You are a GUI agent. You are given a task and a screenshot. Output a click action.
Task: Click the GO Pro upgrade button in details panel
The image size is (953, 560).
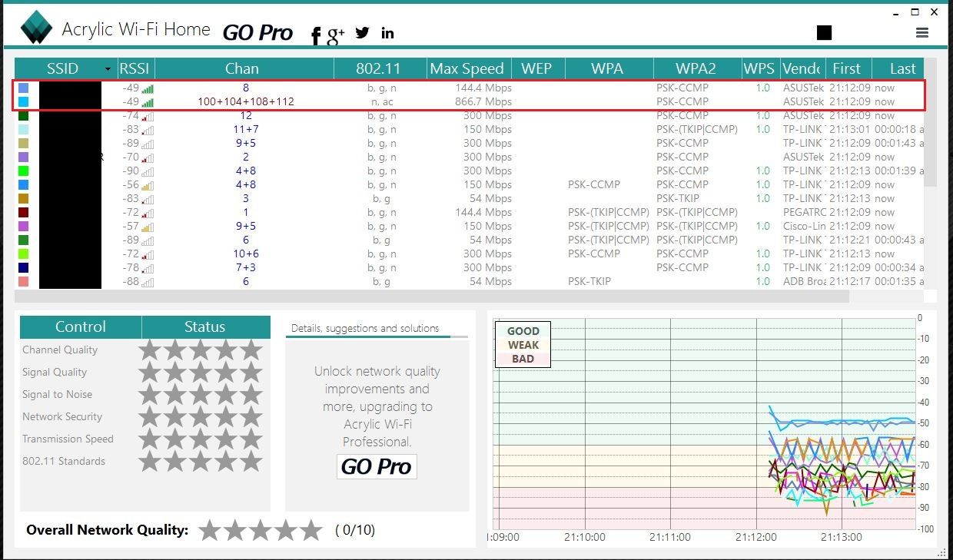pos(377,466)
